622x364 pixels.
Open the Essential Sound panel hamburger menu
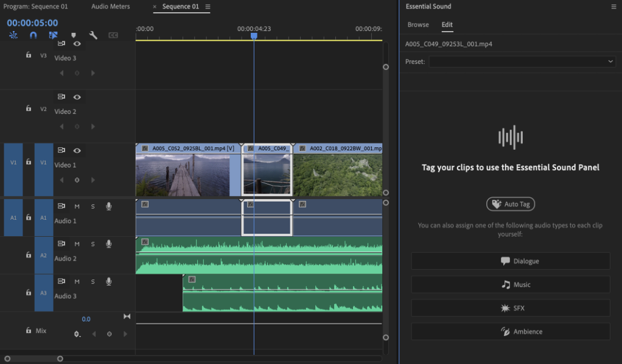tap(615, 6)
